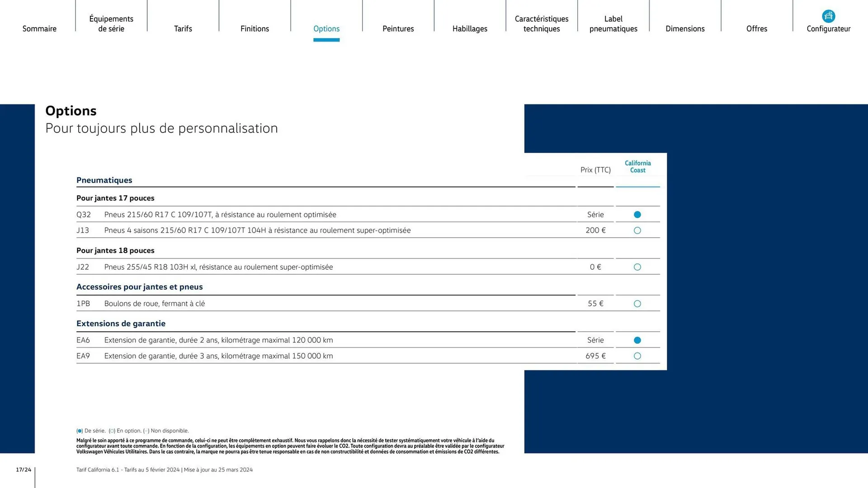Image resolution: width=868 pixels, height=488 pixels.
Task: Toggle the 'En option' legend indicator
Action: [112, 431]
